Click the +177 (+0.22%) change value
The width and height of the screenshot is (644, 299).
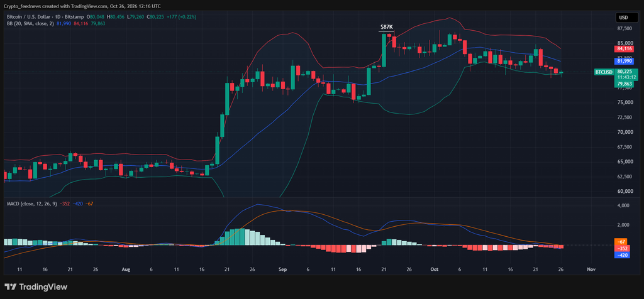181,17
